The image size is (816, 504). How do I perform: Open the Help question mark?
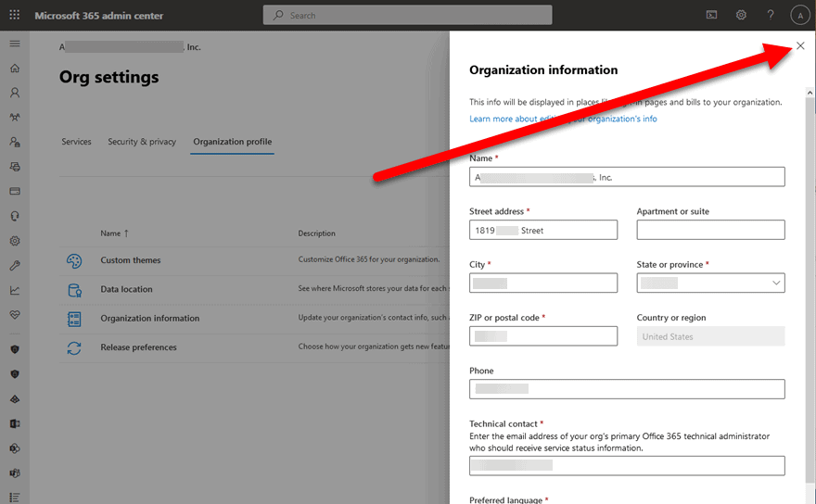point(771,15)
